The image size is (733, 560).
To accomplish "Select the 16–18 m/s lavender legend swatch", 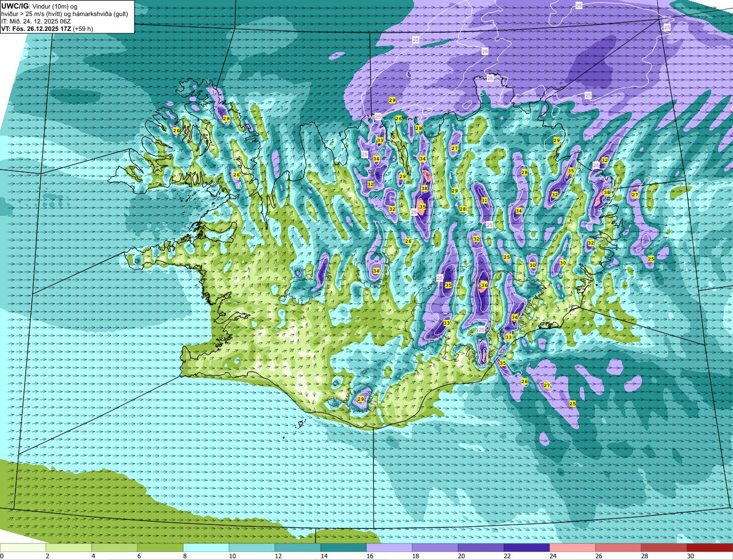I will tap(389, 548).
